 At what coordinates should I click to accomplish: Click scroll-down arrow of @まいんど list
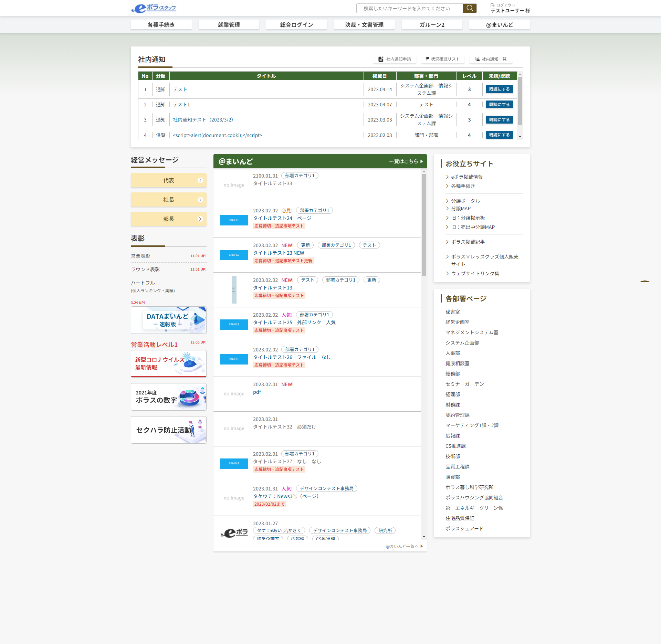tap(424, 537)
